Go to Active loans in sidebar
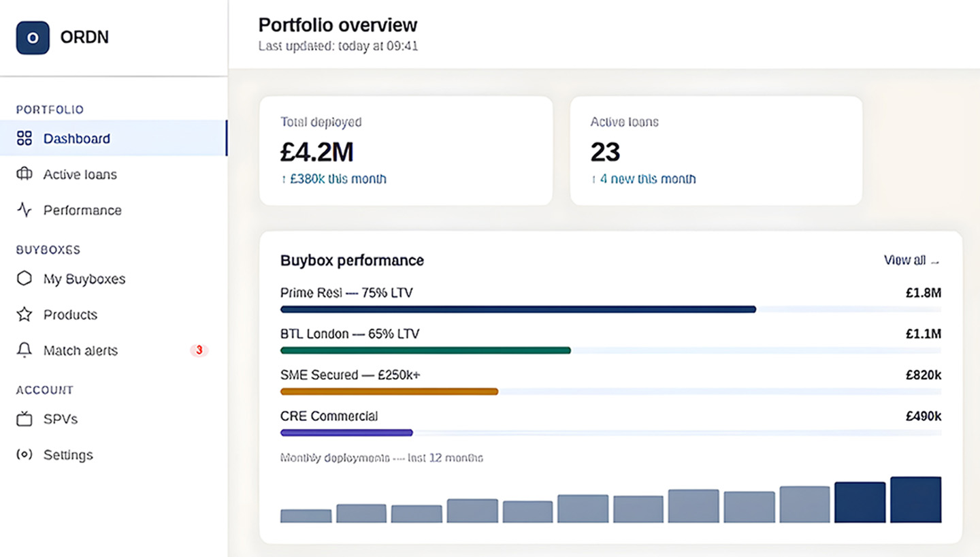Screen dimensions: 980x557 [x=114, y=174]
